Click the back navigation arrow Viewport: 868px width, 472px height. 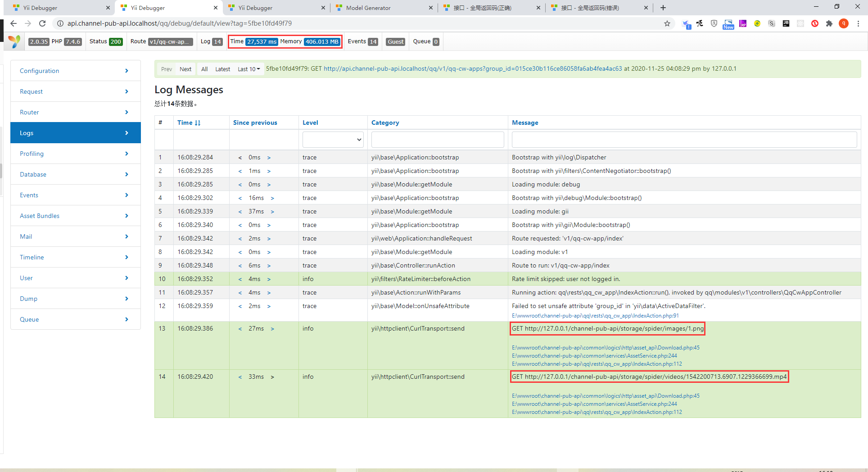pos(14,23)
